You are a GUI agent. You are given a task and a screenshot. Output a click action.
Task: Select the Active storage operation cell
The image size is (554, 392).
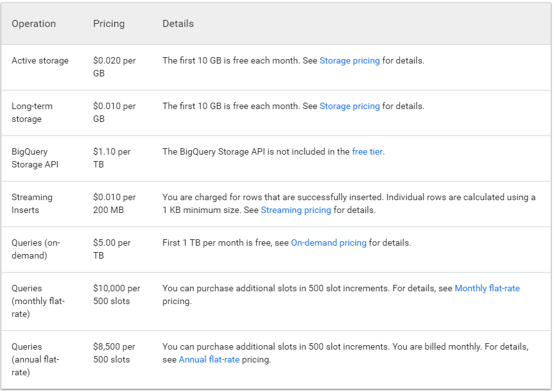click(x=40, y=61)
